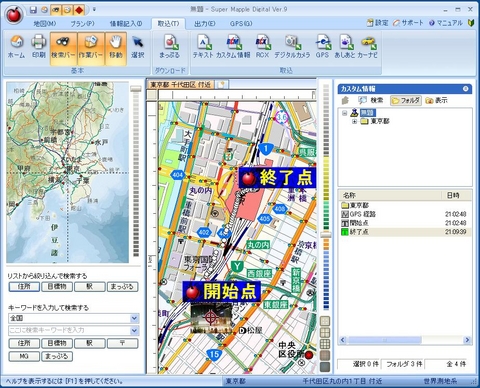
Task: Open the 全国 region dropdown
Action: (x=134, y=318)
